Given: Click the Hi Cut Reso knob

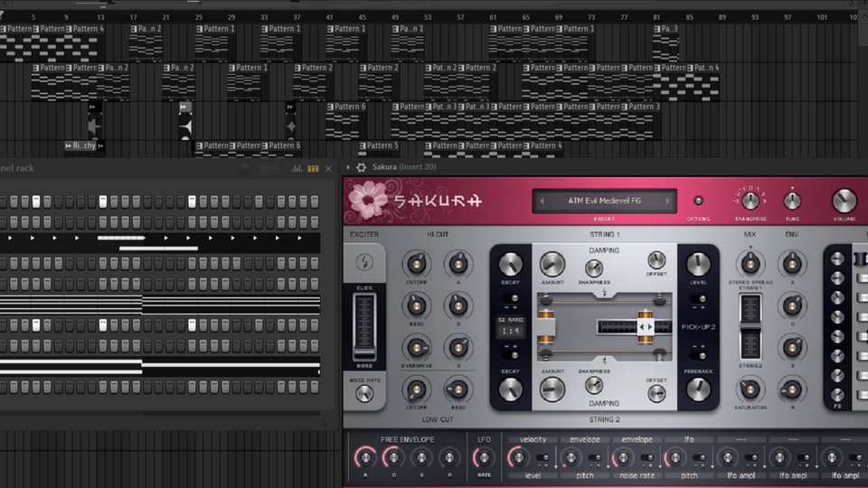Looking at the screenshot, I should pos(416,305).
